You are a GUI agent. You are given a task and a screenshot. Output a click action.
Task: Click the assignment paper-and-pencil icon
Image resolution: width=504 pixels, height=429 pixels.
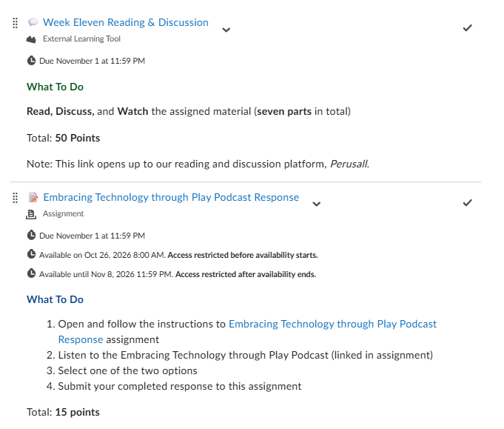33,197
